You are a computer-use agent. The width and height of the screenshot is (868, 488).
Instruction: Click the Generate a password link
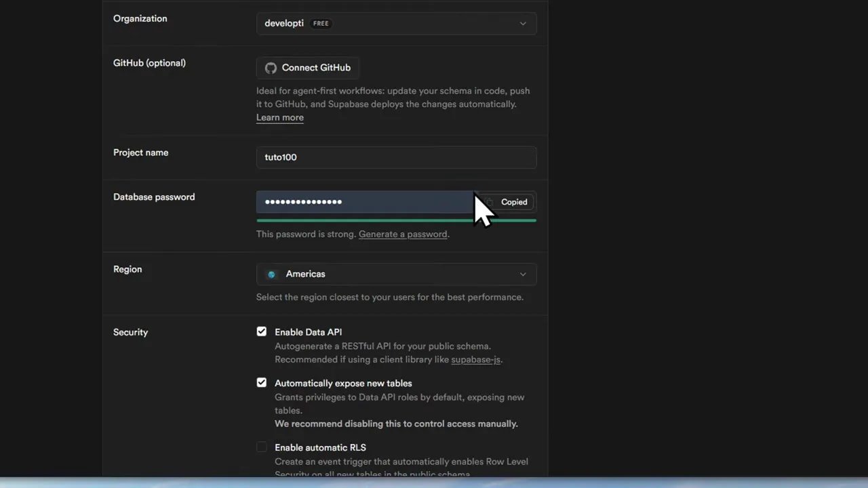click(x=403, y=234)
